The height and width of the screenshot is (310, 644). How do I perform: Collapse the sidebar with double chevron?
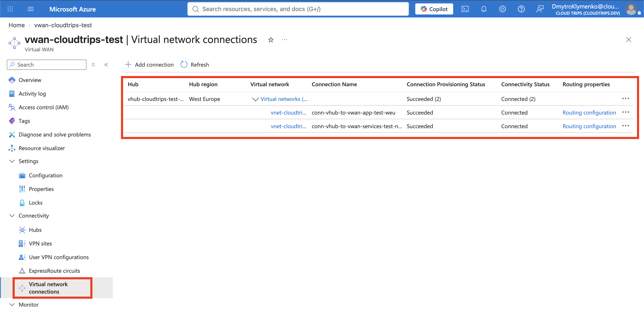[x=106, y=65]
